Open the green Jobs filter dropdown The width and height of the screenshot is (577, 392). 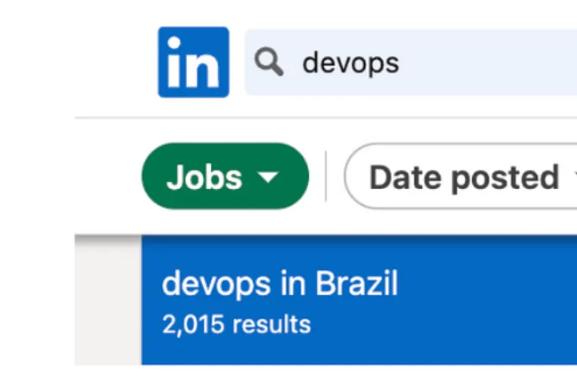click(x=225, y=176)
